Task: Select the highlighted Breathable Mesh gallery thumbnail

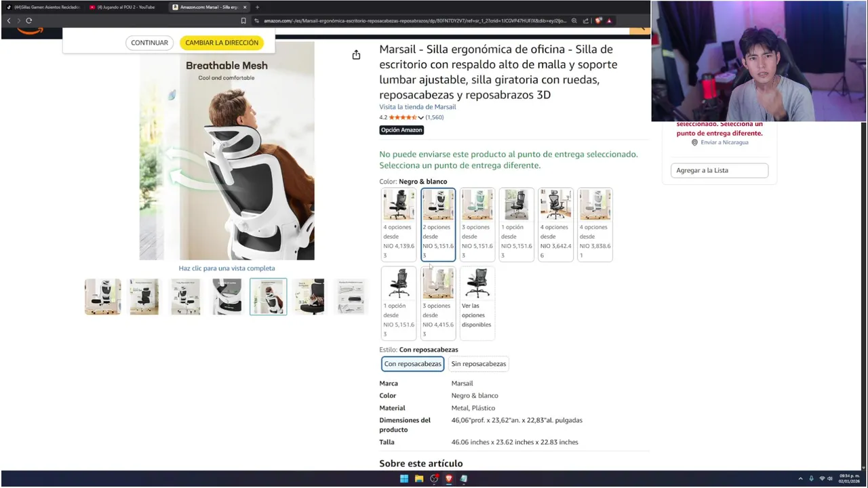Action: click(269, 297)
